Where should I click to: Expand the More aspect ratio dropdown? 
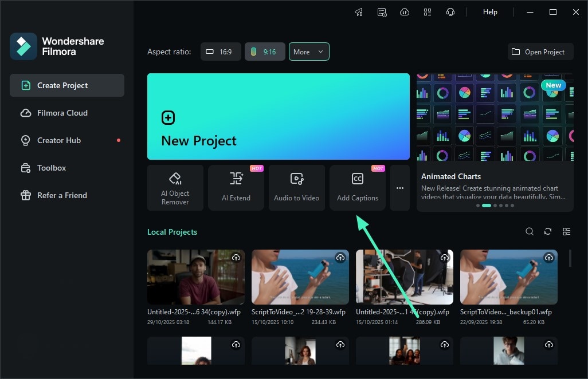pos(309,52)
